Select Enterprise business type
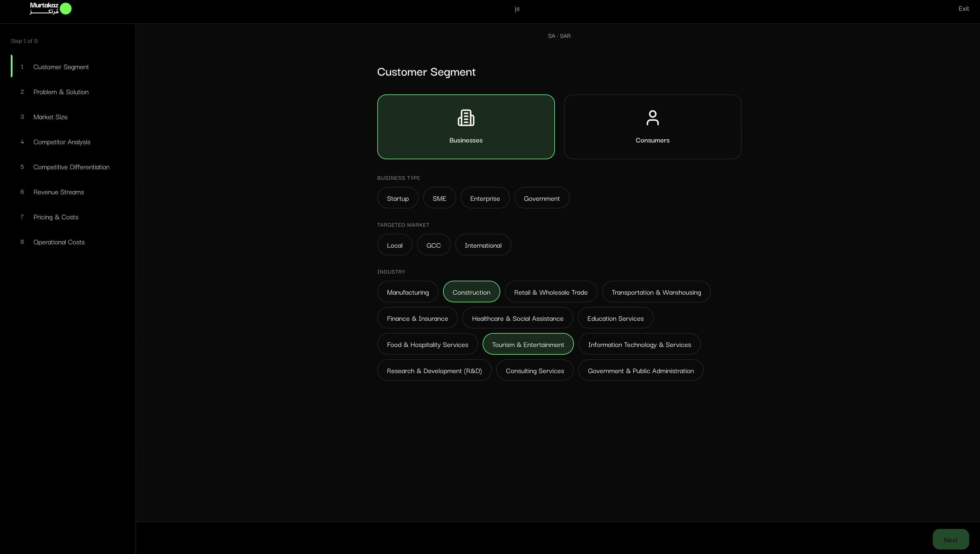The height and width of the screenshot is (554, 980). [x=485, y=198]
